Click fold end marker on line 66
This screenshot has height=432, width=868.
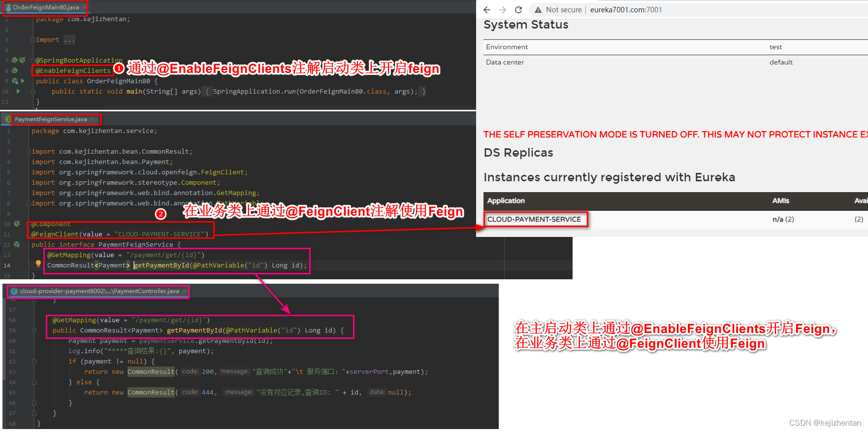click(x=34, y=403)
